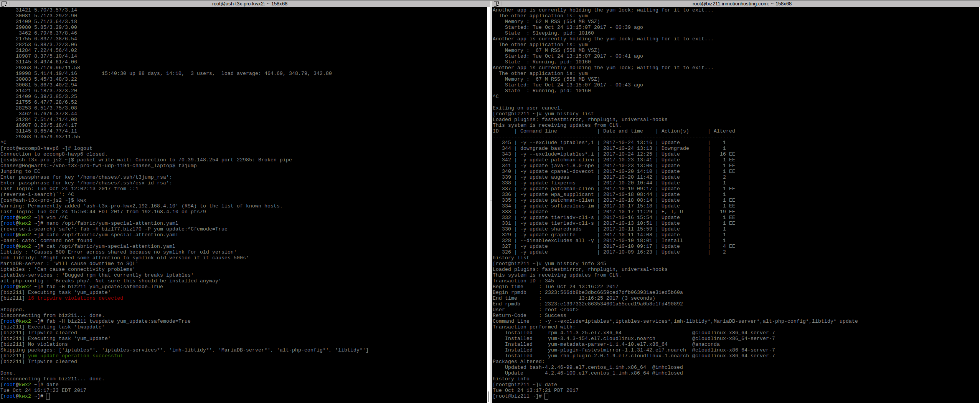
Task: Click the 'Skipping packages' output line
Action: [x=184, y=350]
